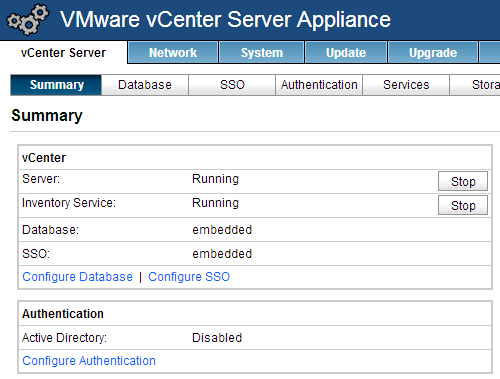The image size is (500, 379).
Task: Click the VMware vCenter Server Appliance title
Action: (x=225, y=19)
